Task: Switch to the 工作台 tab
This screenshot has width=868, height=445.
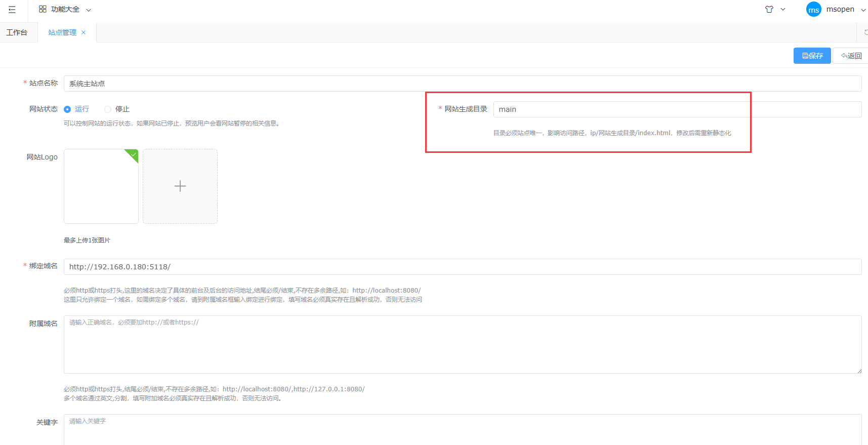Action: 17,32
